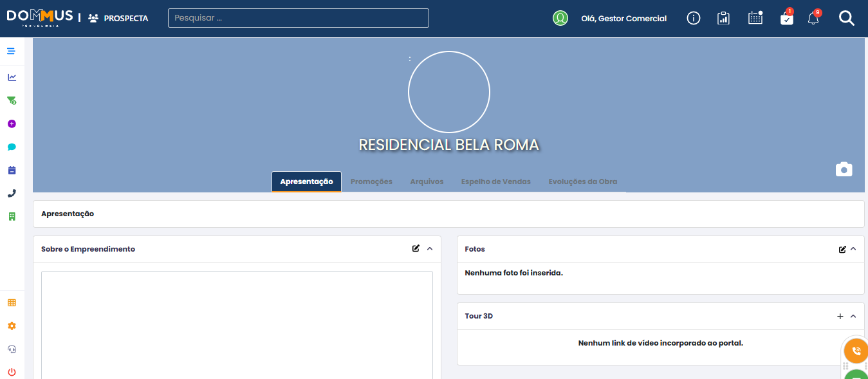Screen dimensions: 868x379
Task: Collapse the Fotos panel
Action: 853,249
